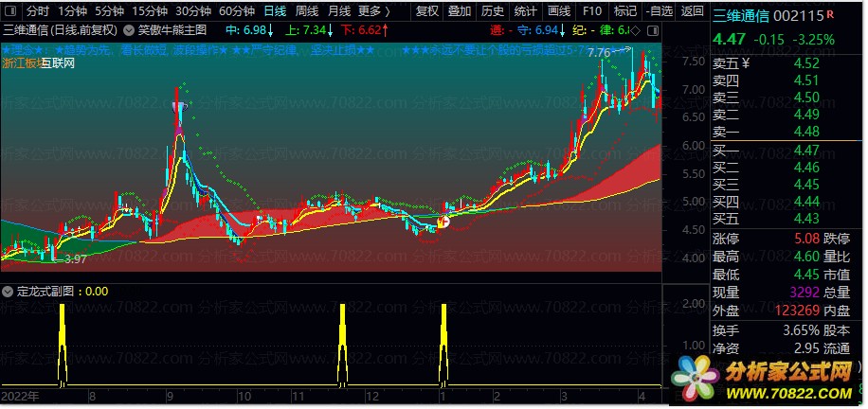868x409 pixels.
Task: Click the 最高 value 4.60
Action: pyautogui.click(x=805, y=257)
